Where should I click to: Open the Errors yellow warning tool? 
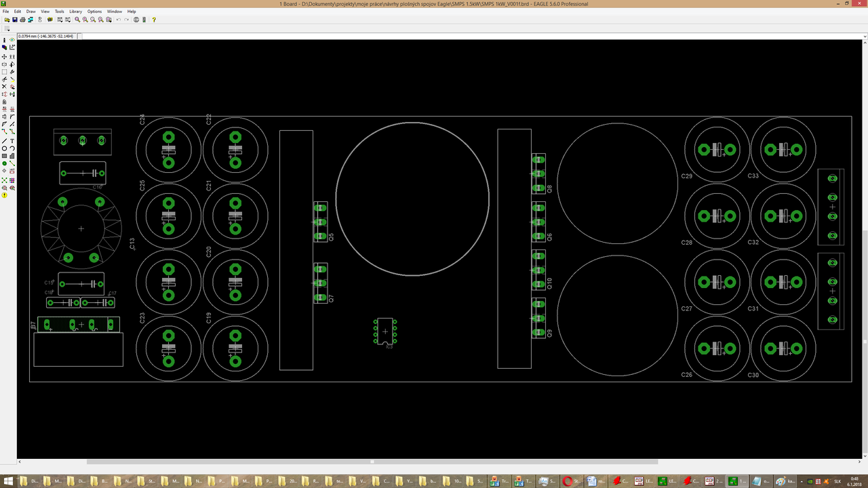point(5,195)
